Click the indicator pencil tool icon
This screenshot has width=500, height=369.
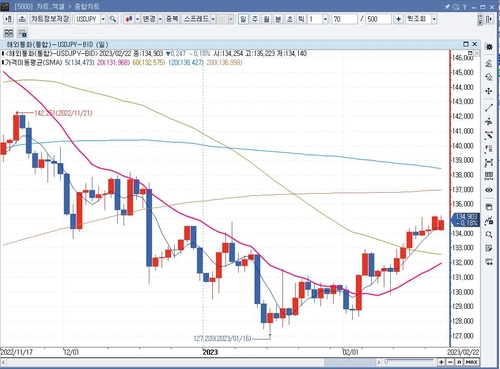(489, 63)
